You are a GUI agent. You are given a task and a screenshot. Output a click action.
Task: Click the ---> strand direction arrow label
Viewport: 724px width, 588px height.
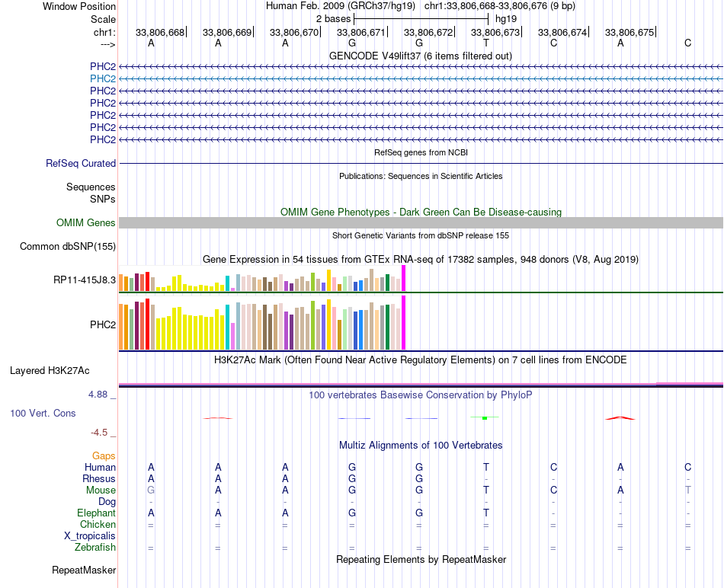(108, 44)
